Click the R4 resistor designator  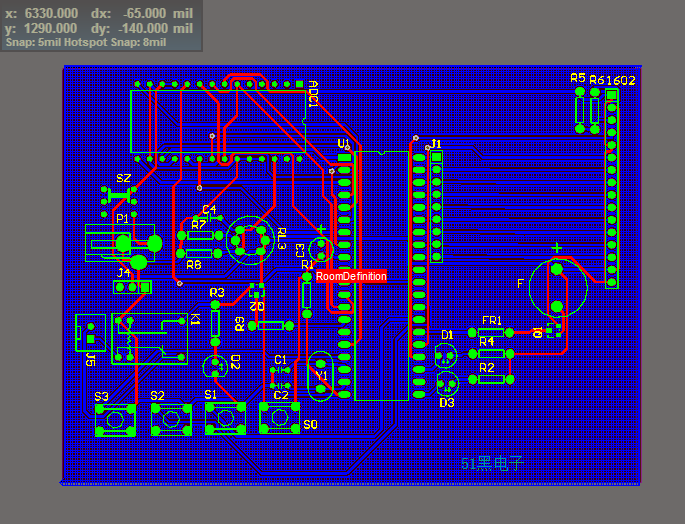[x=487, y=341]
